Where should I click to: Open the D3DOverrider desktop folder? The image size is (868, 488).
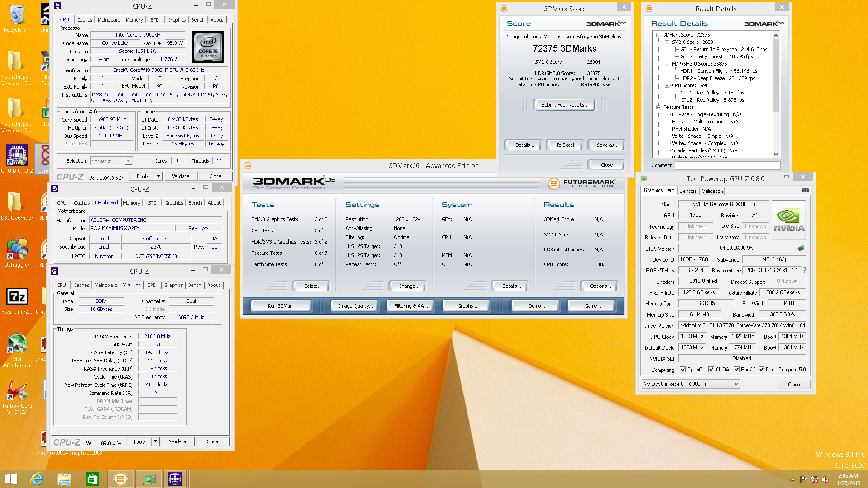(x=17, y=206)
